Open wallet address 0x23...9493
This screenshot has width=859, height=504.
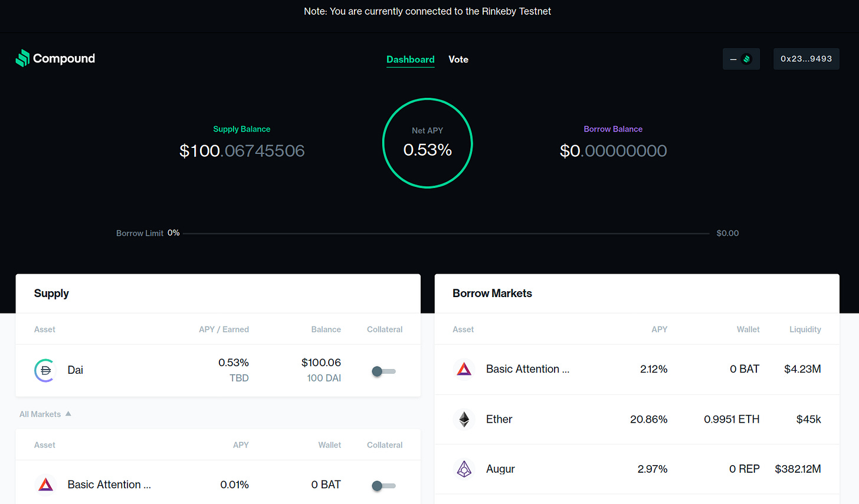click(x=806, y=59)
